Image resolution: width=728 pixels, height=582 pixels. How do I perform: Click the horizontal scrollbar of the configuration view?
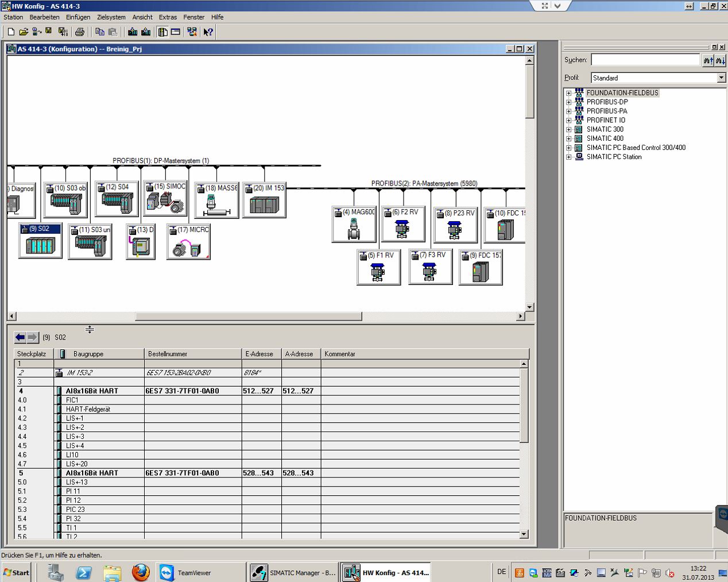(x=248, y=316)
